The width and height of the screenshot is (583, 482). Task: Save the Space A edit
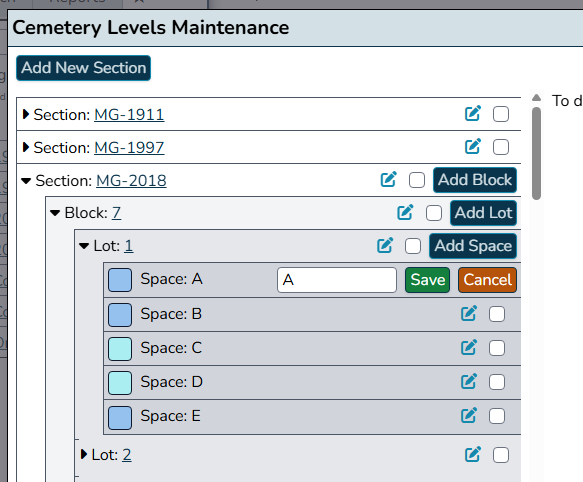(x=428, y=280)
